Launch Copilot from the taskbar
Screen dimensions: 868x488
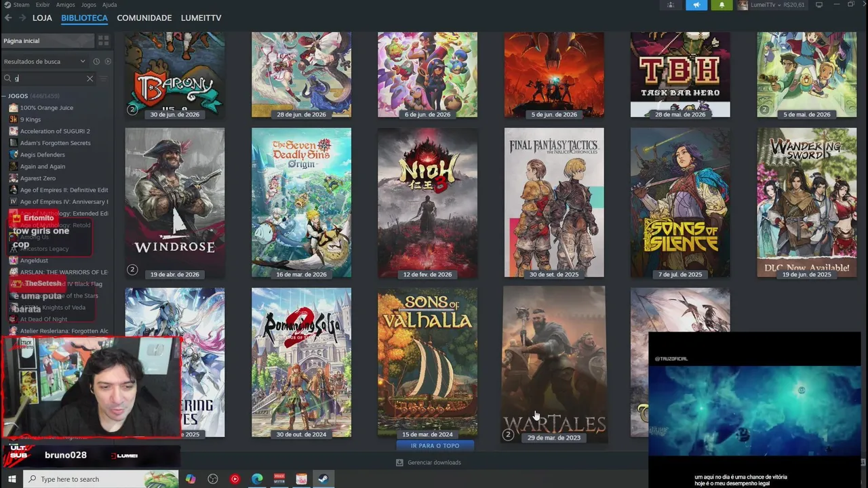point(191,479)
